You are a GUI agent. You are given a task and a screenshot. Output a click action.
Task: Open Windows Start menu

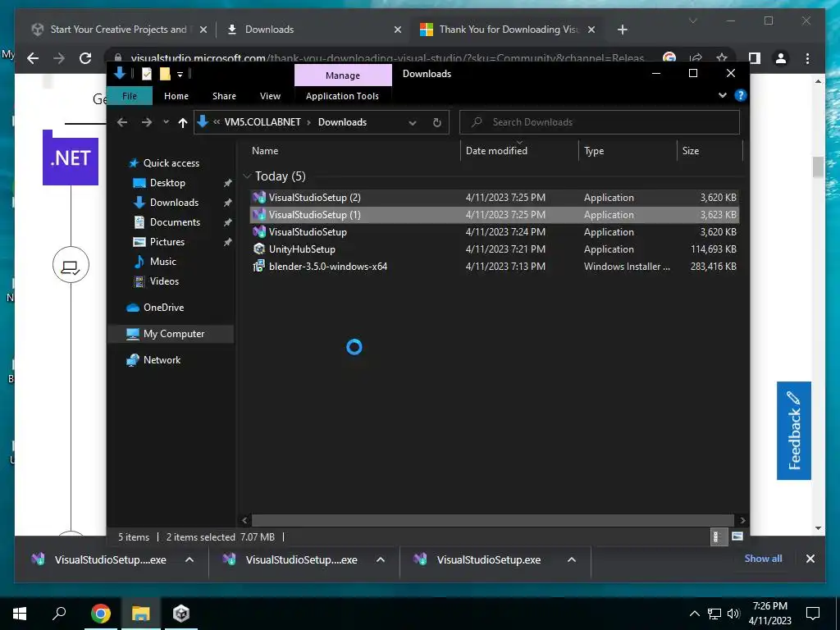click(x=20, y=614)
